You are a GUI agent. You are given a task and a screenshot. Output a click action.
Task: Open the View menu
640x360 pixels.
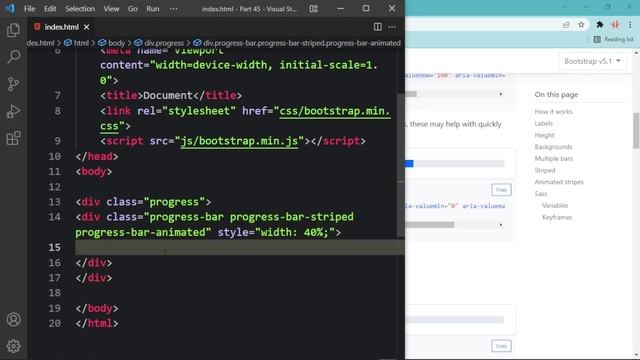point(111,9)
